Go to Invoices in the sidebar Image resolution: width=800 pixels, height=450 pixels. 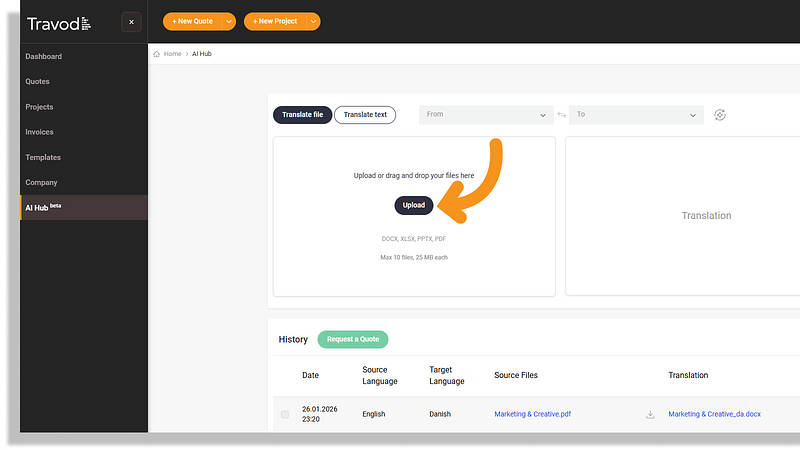[40, 132]
